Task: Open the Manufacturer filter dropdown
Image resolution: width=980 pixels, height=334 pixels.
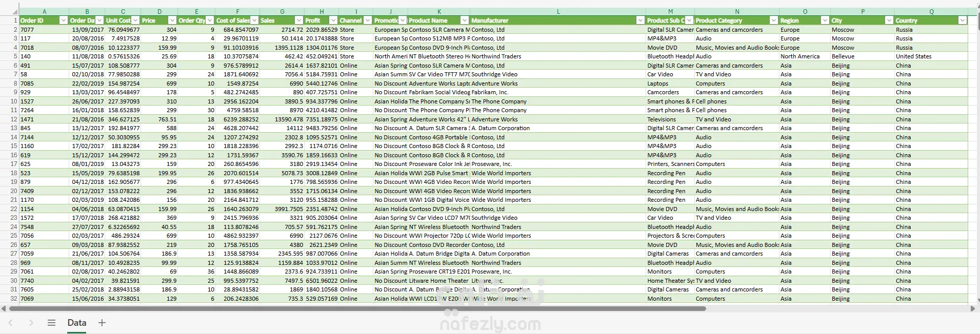Action: (x=640, y=20)
